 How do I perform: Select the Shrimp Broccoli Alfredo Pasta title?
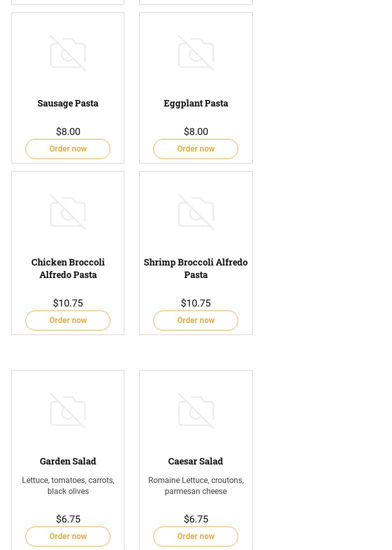196,268
